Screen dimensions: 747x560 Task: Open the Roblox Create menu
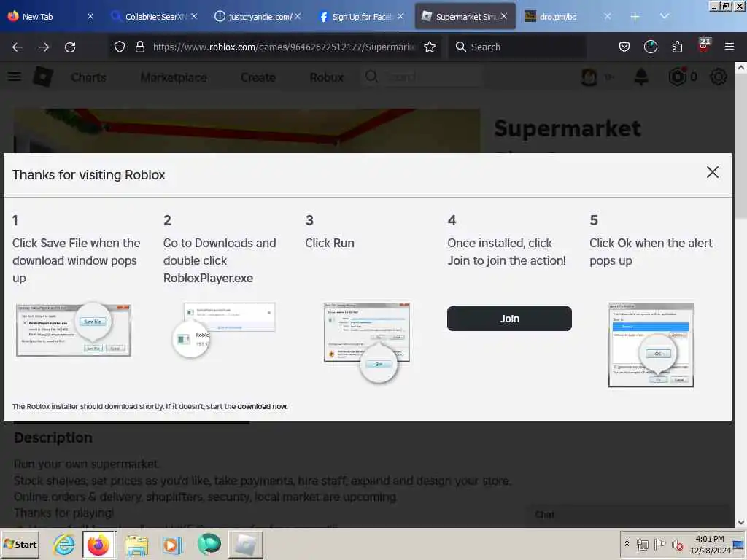[258, 77]
